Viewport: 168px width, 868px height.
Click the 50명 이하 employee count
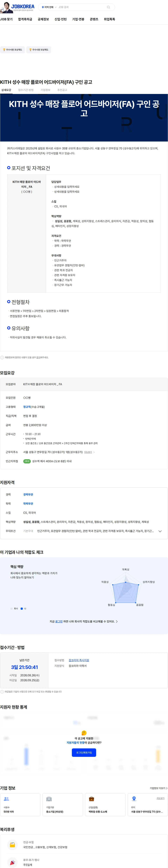(9, 812)
